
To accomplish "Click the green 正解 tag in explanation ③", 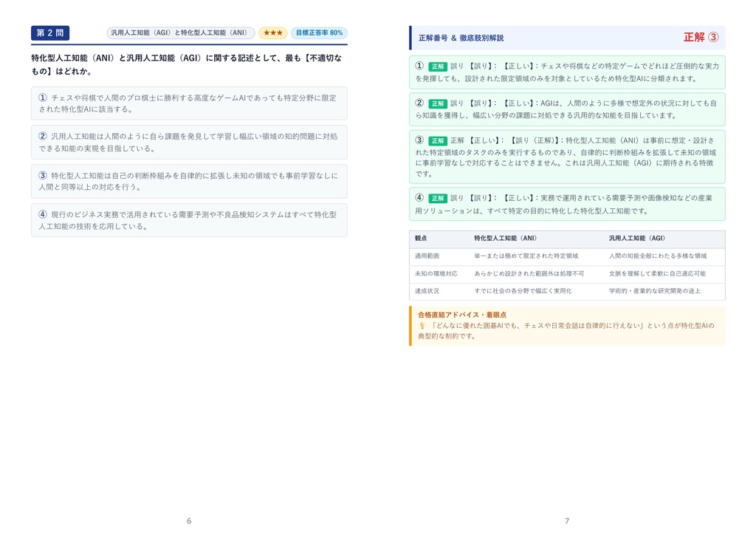I will [x=438, y=141].
